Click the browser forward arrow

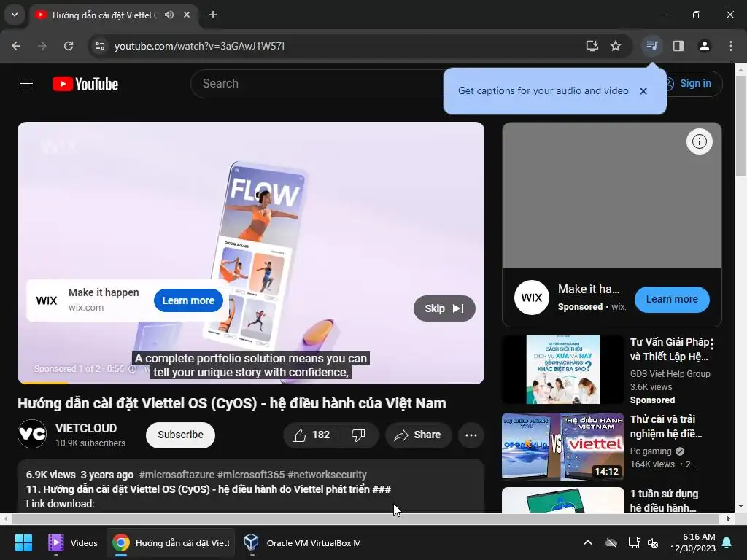[x=42, y=46]
